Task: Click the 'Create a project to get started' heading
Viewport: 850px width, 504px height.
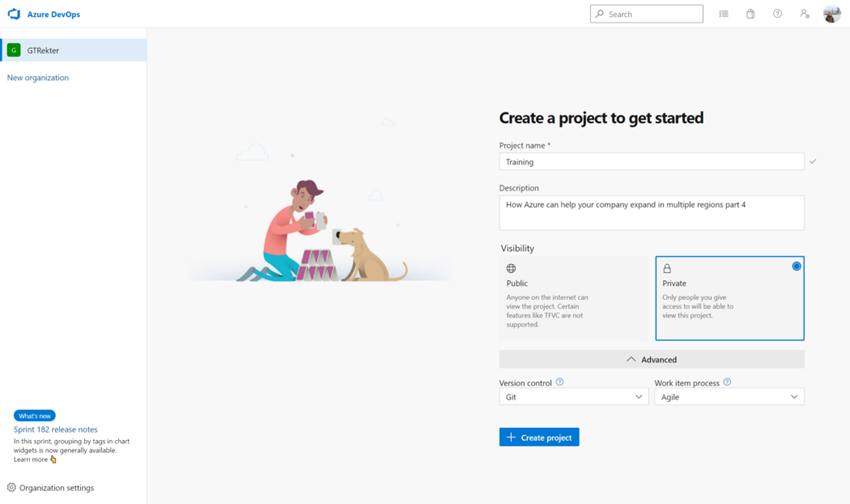Action: pos(601,118)
